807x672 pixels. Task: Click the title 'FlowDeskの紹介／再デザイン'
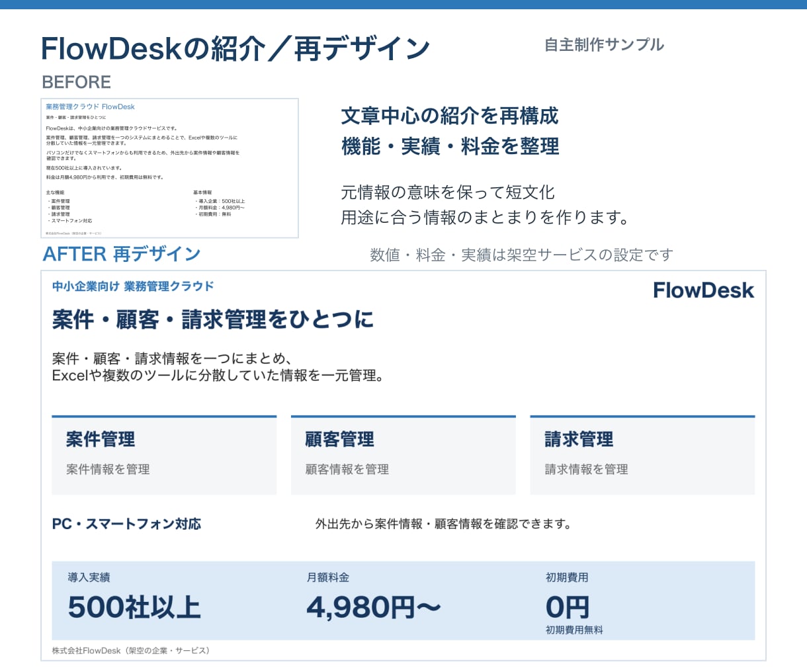[x=235, y=49]
